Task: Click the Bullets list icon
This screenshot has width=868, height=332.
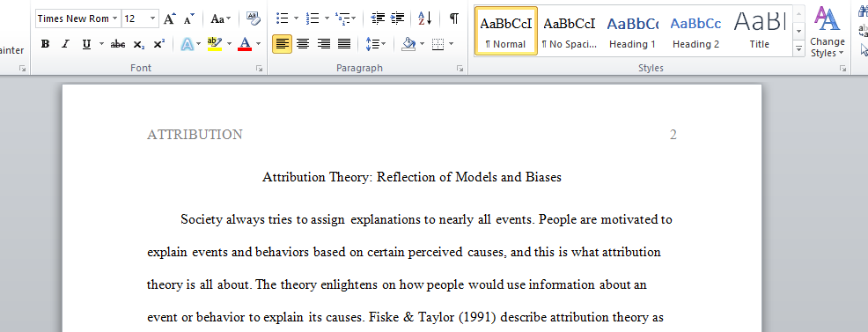Action: click(x=283, y=18)
